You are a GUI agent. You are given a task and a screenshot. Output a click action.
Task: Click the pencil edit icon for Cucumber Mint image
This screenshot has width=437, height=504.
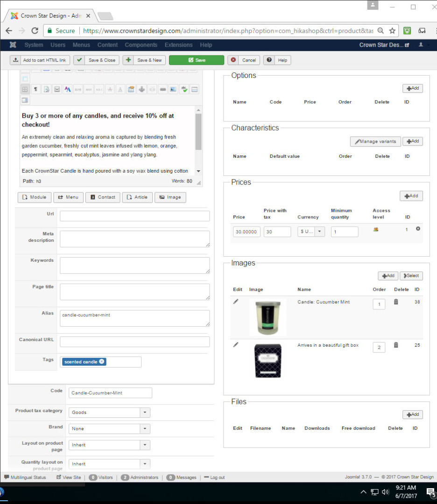pos(236,302)
